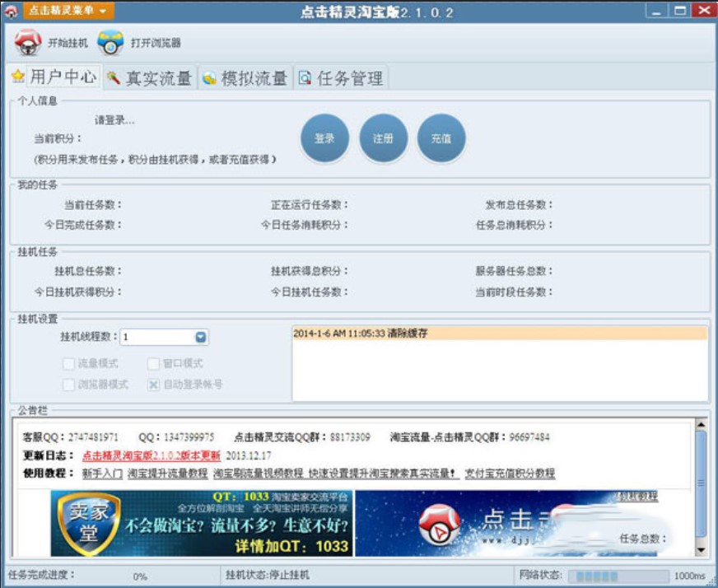Click the 网络状态 signal progress bar
The height and width of the screenshot is (588, 718).
tap(618, 576)
